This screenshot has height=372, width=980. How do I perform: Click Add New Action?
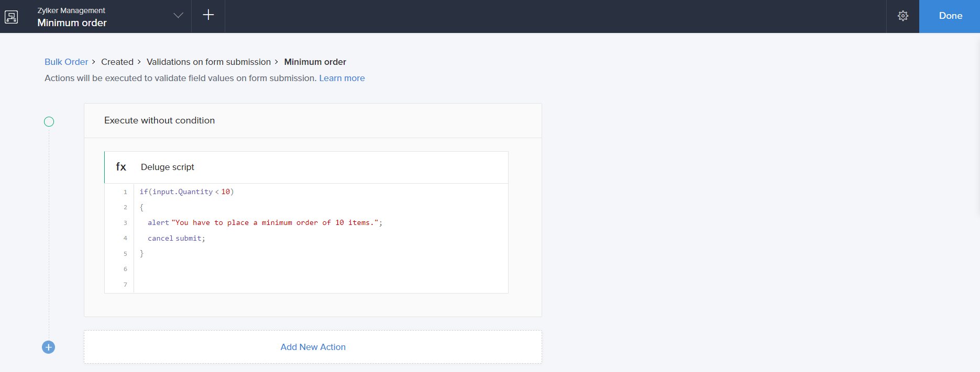point(313,347)
